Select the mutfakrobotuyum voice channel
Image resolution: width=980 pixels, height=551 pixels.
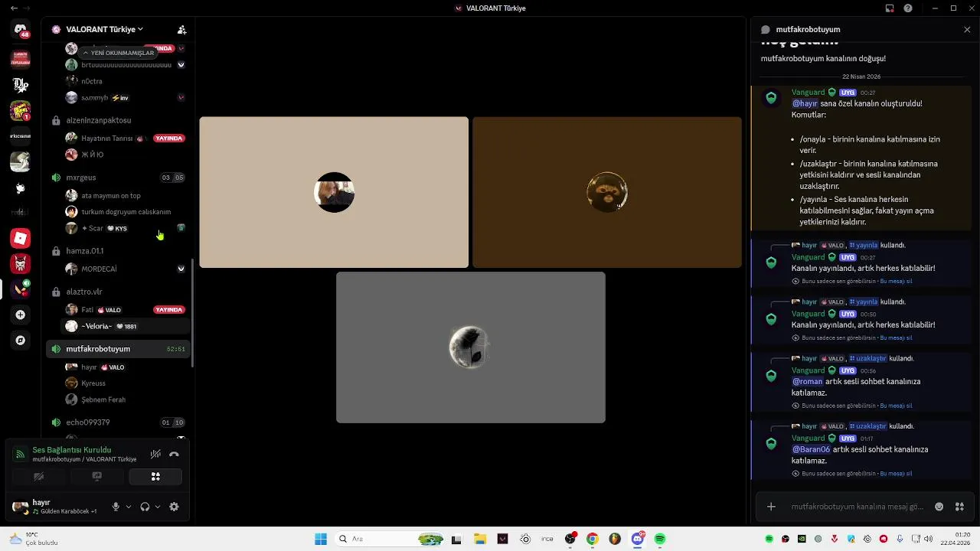[117, 349]
